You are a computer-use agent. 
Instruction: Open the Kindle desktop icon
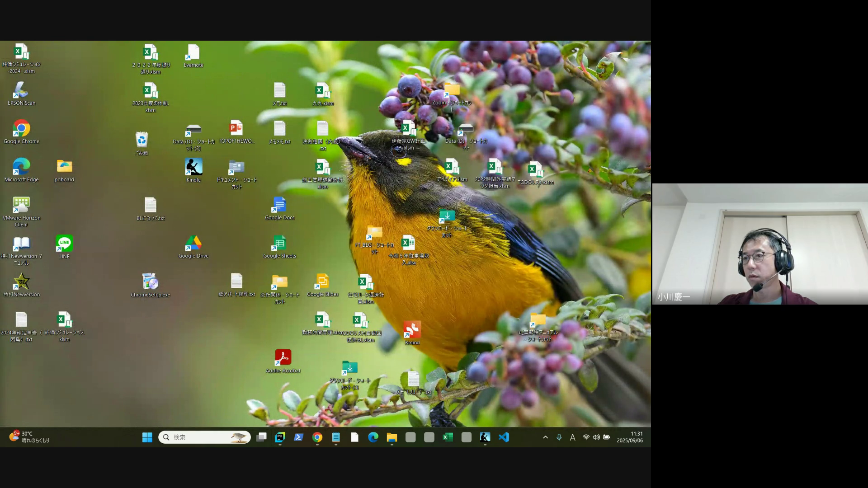[193, 167]
